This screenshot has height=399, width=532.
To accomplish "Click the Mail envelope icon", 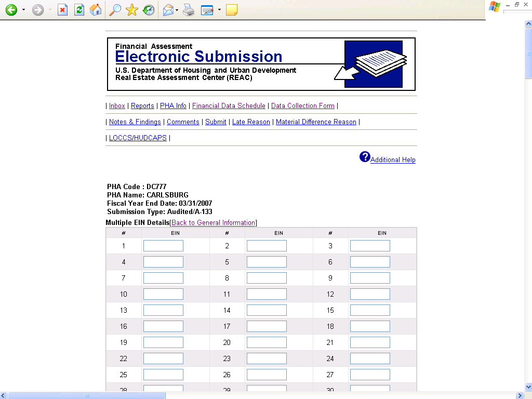I will click(x=168, y=10).
